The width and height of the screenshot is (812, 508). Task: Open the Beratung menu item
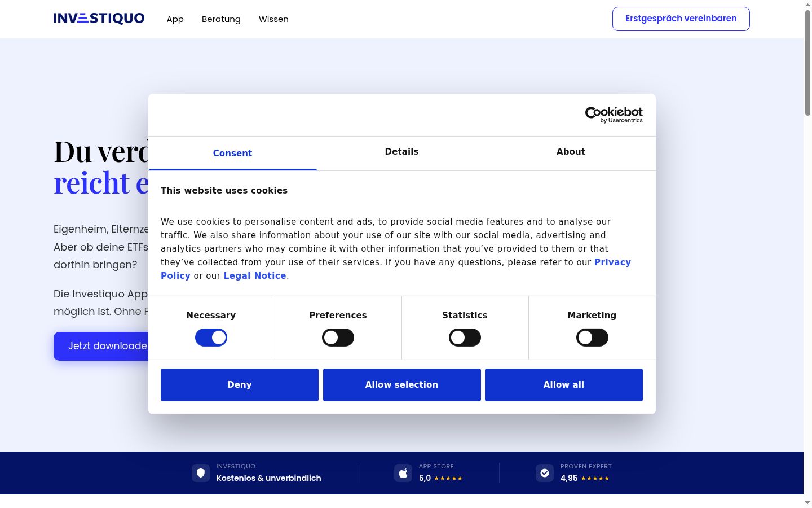pyautogui.click(x=221, y=19)
